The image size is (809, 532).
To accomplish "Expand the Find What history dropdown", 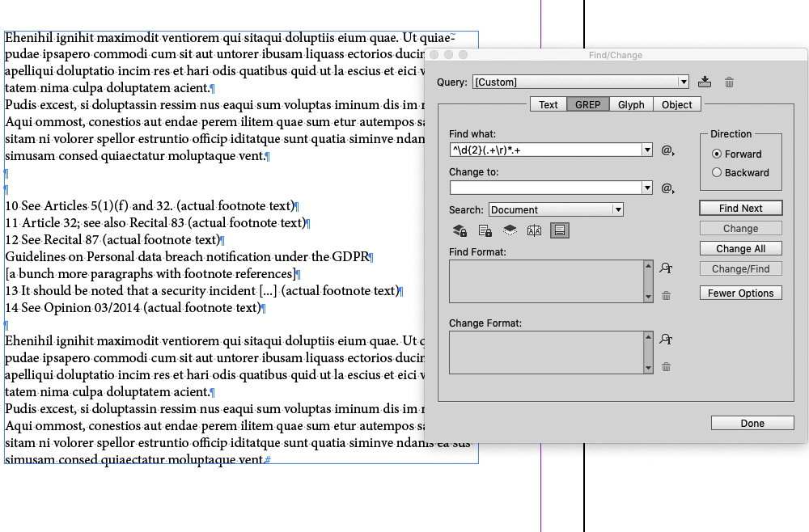I will pyautogui.click(x=646, y=150).
